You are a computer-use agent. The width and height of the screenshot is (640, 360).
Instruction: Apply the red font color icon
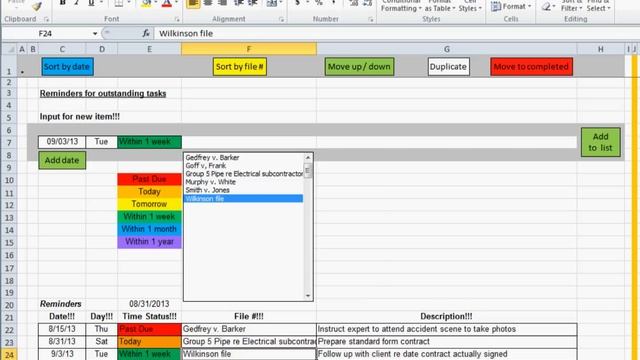167,4
